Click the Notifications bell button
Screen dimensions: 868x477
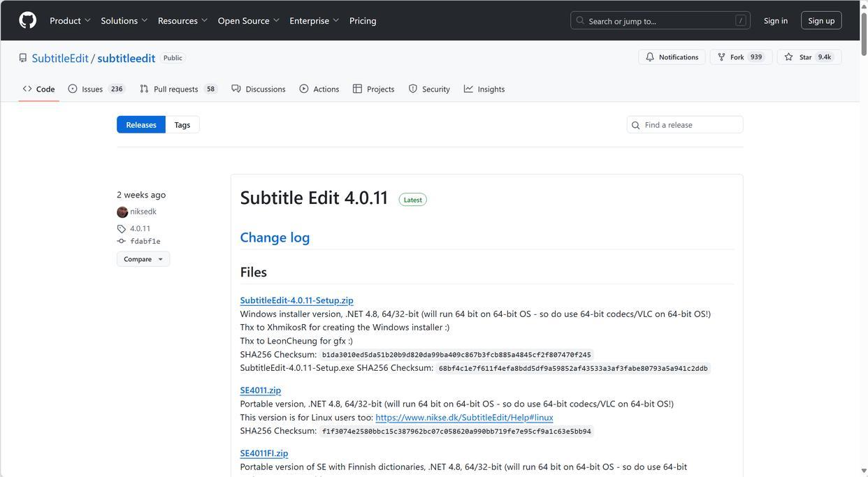coord(672,57)
